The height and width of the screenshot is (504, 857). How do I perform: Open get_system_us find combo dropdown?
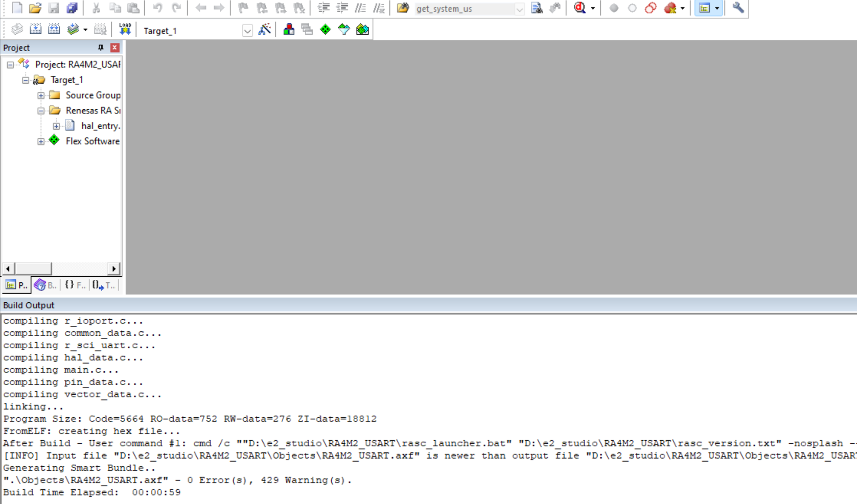point(519,9)
